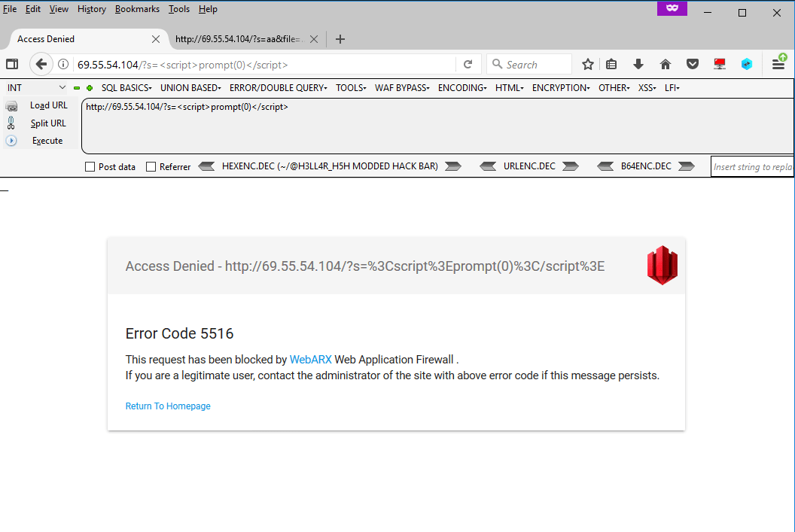Image resolution: width=795 pixels, height=532 pixels.
Task: Click the B64ENC.DEC label
Action: [646, 166]
